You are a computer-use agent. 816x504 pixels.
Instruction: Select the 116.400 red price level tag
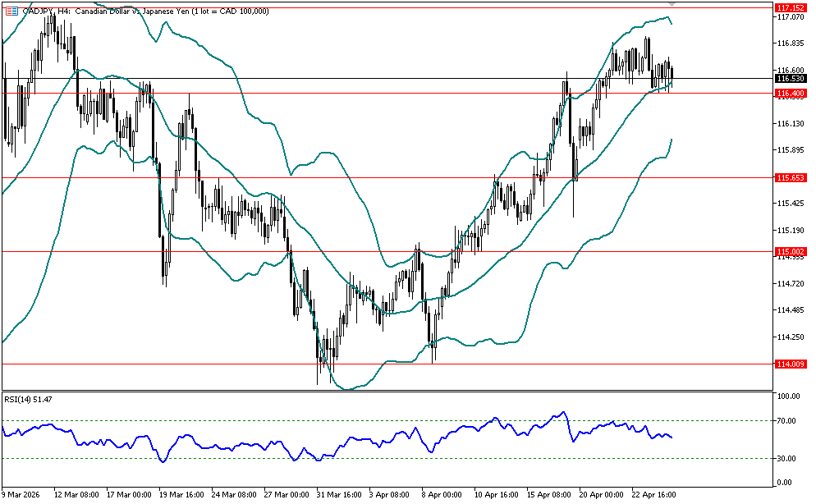pyautogui.click(x=790, y=94)
